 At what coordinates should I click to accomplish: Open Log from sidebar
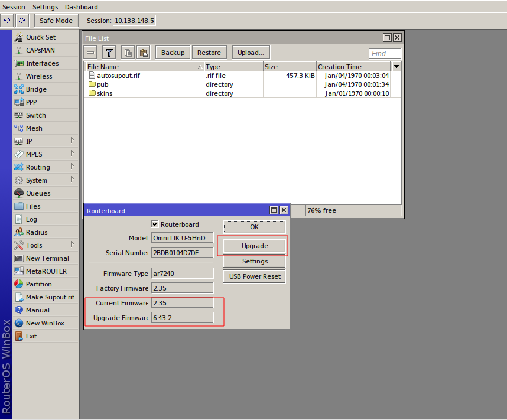(45, 219)
